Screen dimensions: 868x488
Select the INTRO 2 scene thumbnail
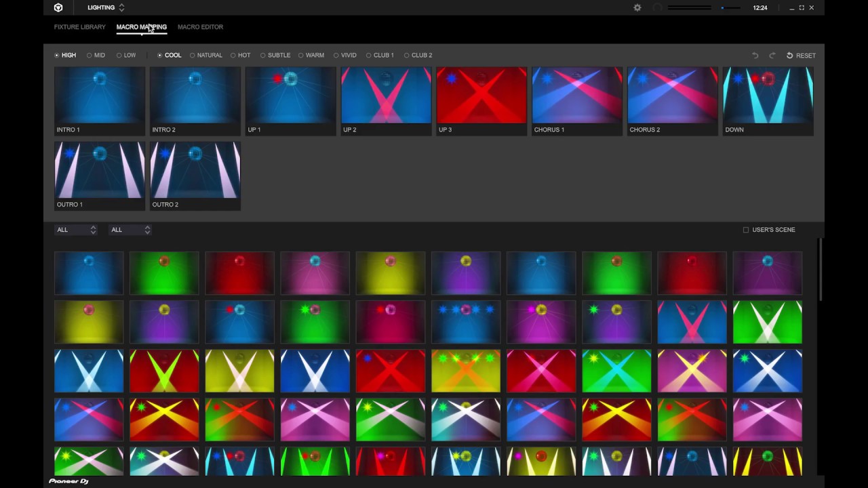[x=195, y=101]
